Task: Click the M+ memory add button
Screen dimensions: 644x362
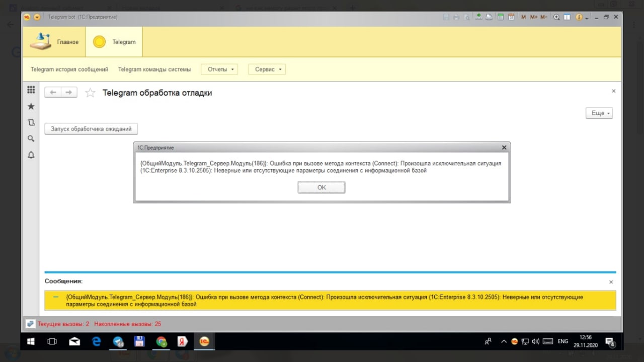Action: coord(533,17)
